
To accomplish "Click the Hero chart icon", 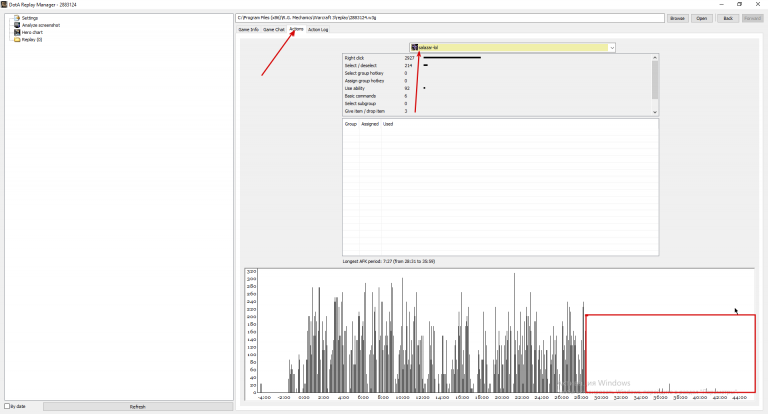I will pyautogui.click(x=17, y=32).
